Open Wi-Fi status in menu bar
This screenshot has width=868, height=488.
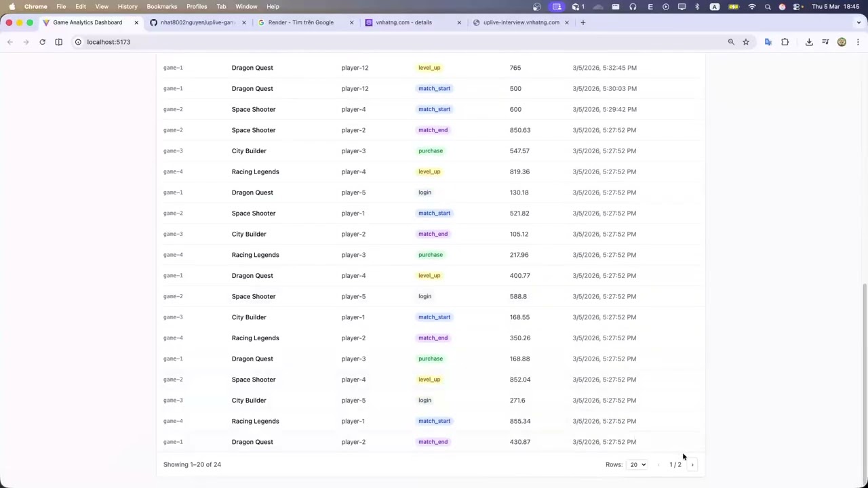pos(752,7)
